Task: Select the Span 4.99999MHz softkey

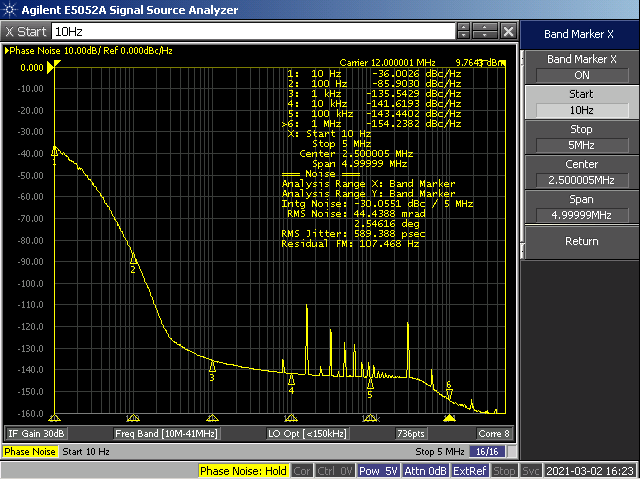Action: (x=582, y=207)
